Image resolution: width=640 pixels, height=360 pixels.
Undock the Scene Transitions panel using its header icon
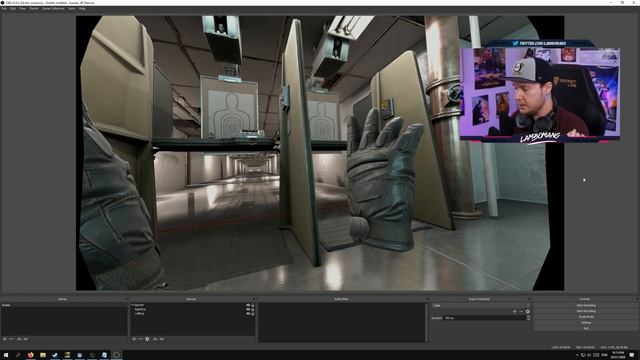[x=529, y=299]
